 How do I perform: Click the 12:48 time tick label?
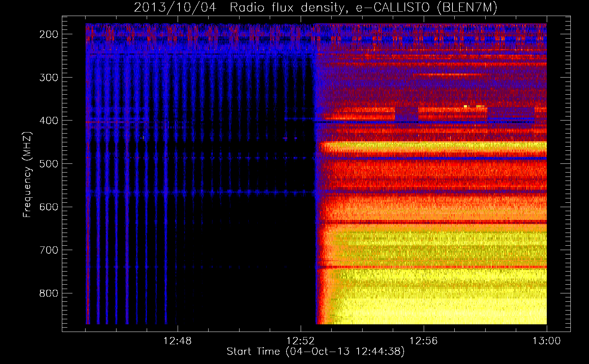point(178,341)
